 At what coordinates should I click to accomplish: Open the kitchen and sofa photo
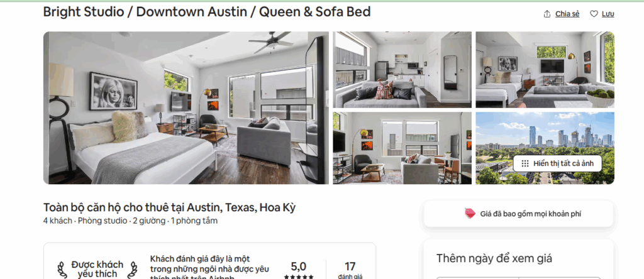click(402, 70)
